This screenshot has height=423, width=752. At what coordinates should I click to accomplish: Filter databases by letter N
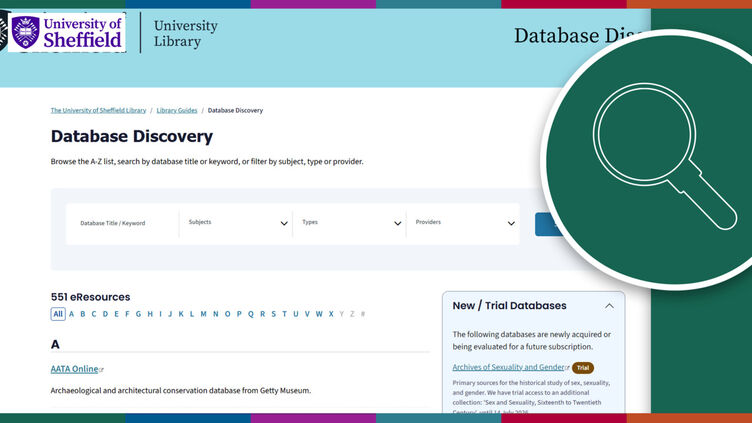point(215,314)
